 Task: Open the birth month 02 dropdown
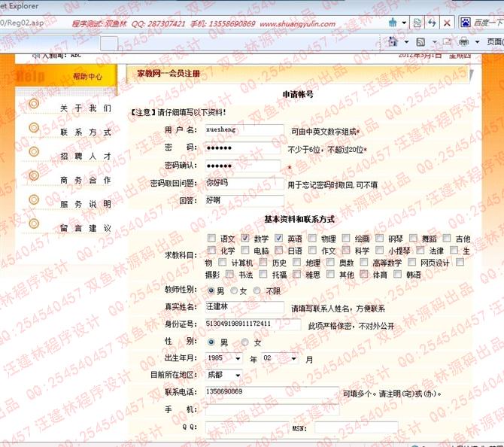coord(280,358)
